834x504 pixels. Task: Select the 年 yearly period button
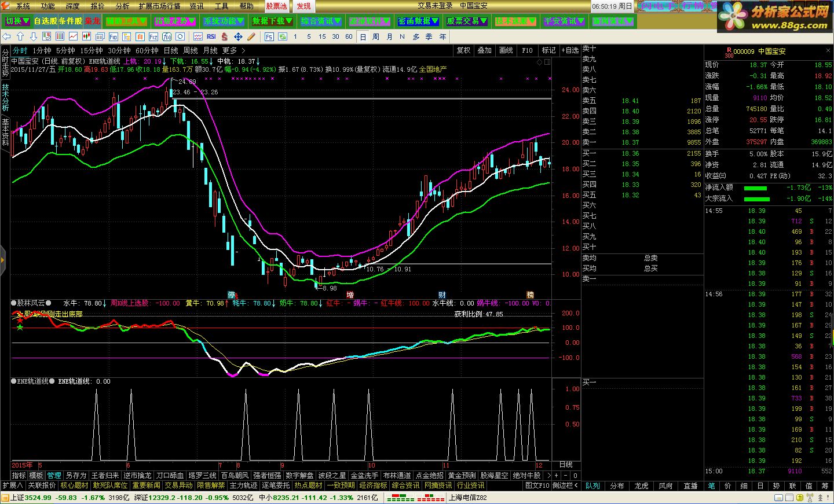click(x=442, y=36)
